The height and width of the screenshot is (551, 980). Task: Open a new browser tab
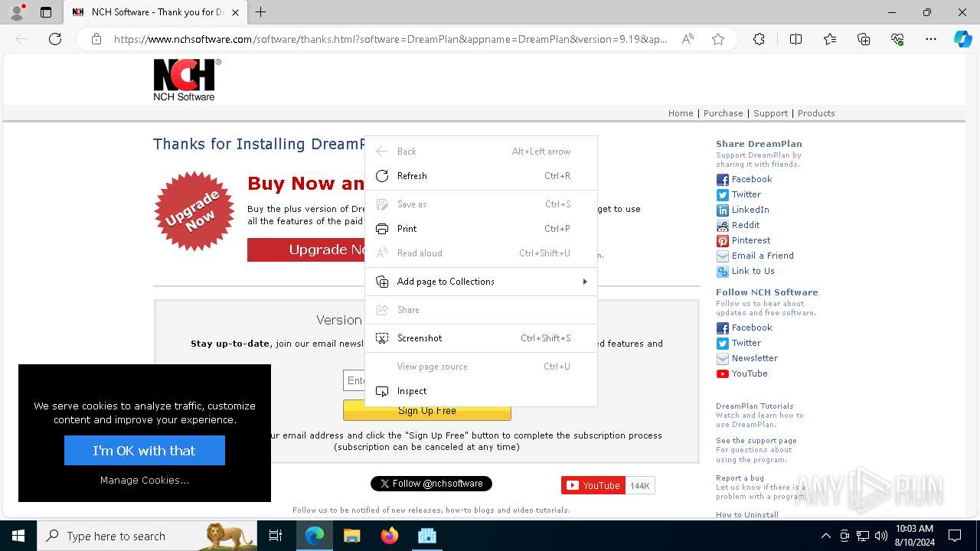point(261,12)
